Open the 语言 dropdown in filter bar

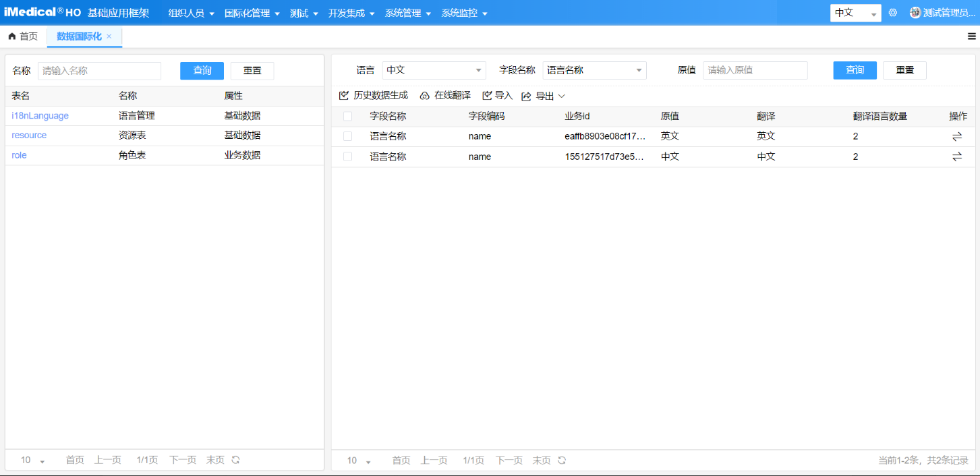coord(434,70)
